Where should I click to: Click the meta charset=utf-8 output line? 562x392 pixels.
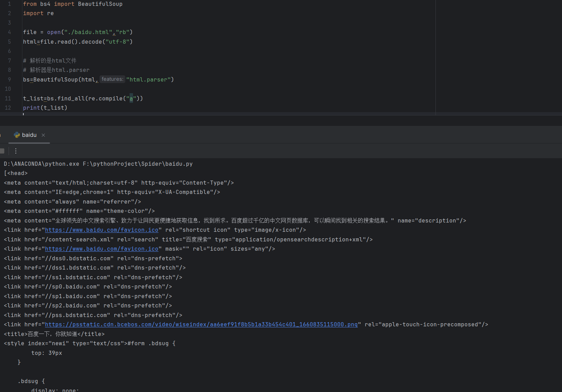click(x=119, y=183)
